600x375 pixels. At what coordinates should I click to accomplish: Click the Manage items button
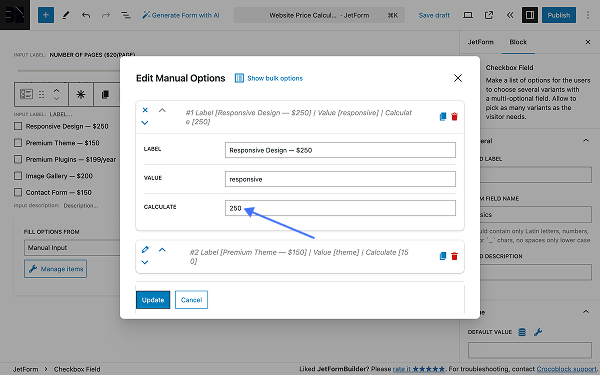pos(55,269)
